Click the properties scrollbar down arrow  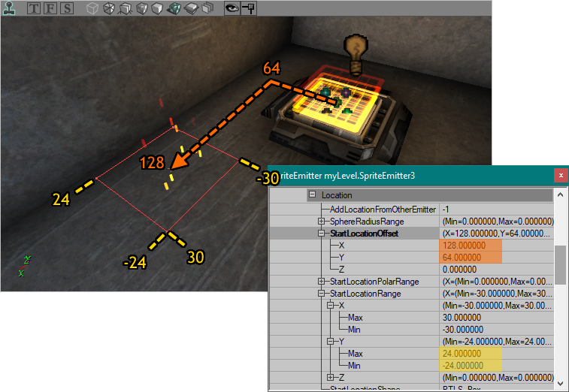click(560, 384)
